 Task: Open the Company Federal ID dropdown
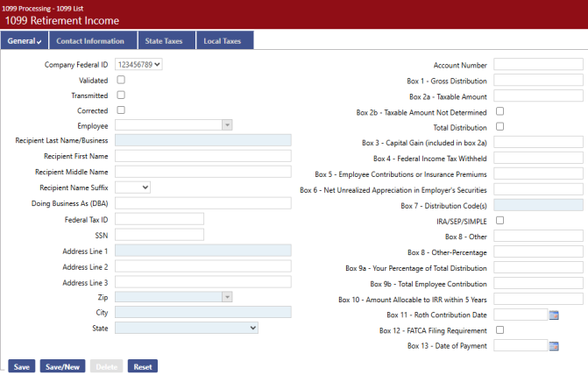[139, 64]
